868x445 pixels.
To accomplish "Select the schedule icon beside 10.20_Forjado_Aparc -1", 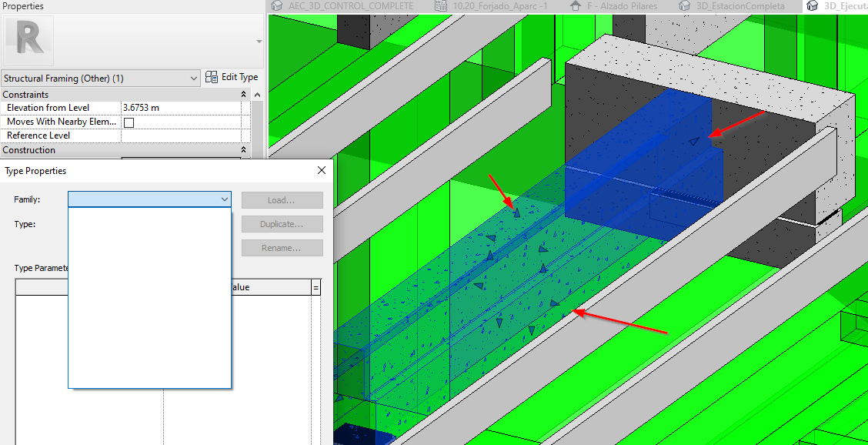I will pyautogui.click(x=441, y=6).
